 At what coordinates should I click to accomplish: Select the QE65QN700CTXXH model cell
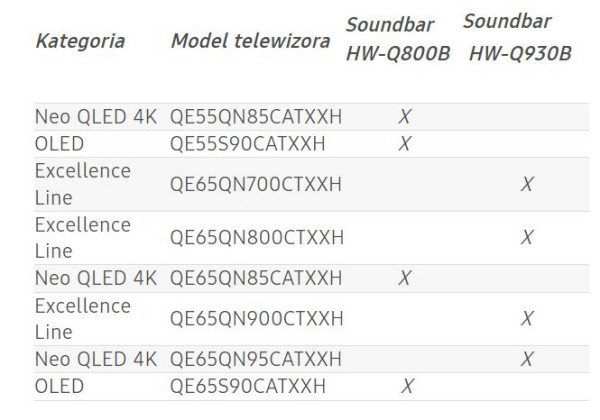256,184
